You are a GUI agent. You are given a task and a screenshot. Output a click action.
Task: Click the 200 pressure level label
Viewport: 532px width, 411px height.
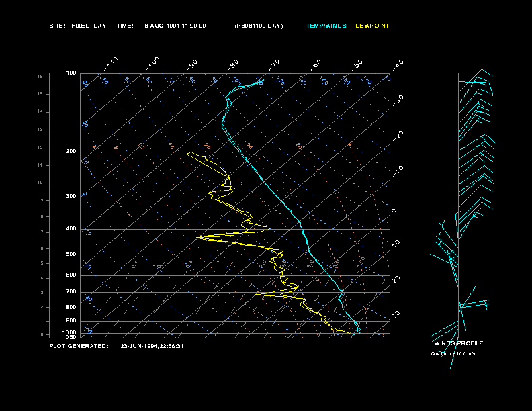point(71,152)
